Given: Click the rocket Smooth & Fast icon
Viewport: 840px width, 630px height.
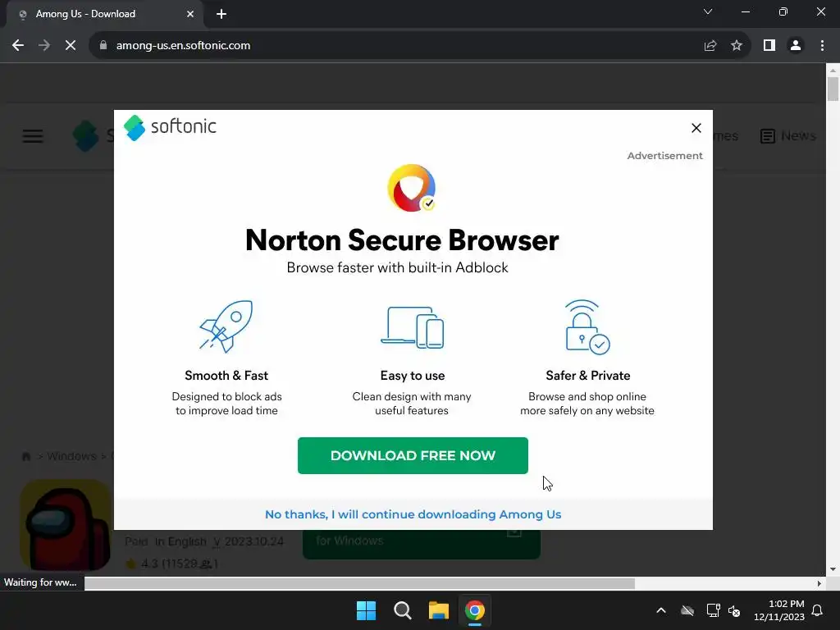Looking at the screenshot, I should pyautogui.click(x=226, y=326).
